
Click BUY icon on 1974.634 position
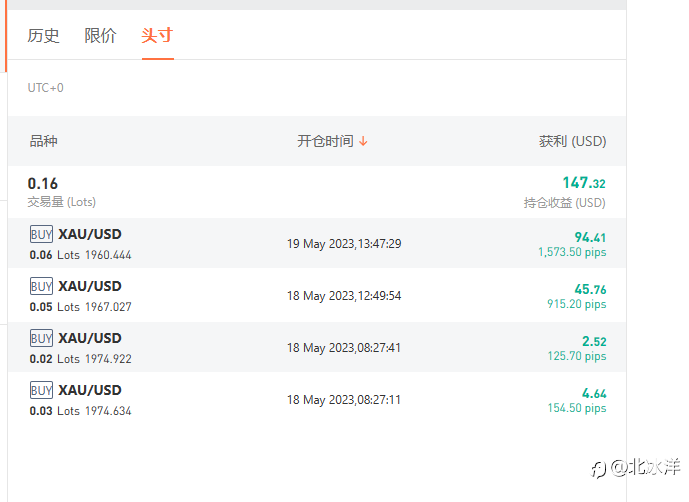tap(41, 391)
